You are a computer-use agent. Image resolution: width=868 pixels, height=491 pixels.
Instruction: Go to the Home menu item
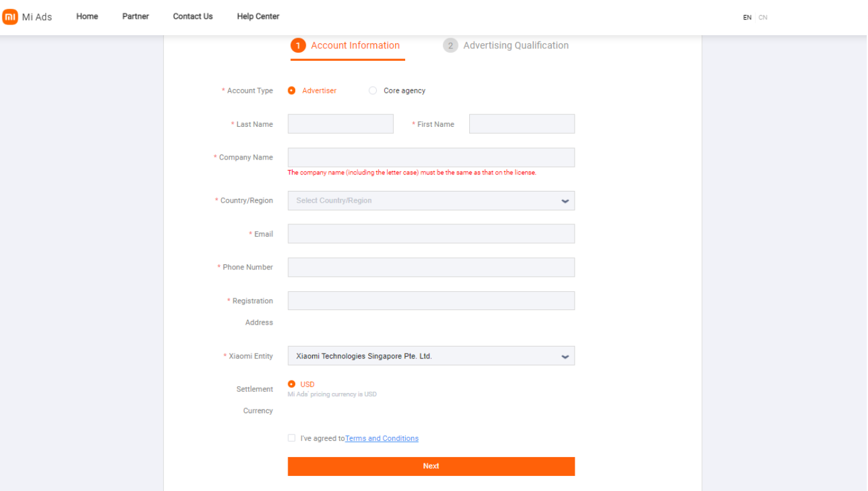tap(87, 16)
